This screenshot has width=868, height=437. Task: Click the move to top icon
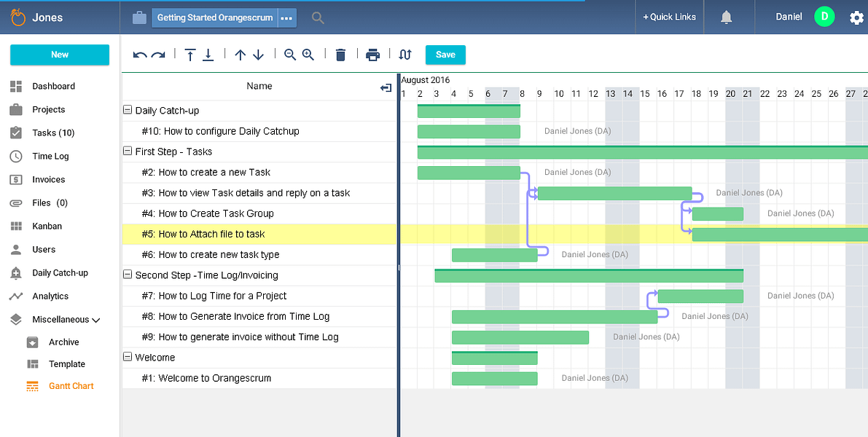[190, 55]
